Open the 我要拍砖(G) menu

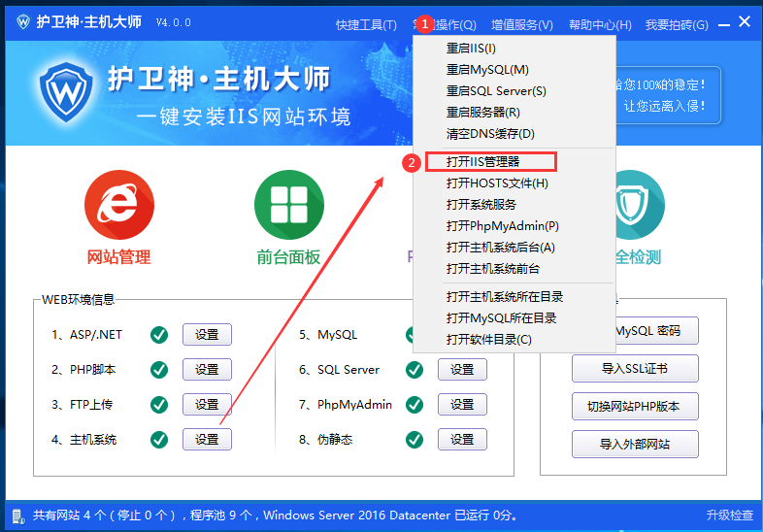677,24
